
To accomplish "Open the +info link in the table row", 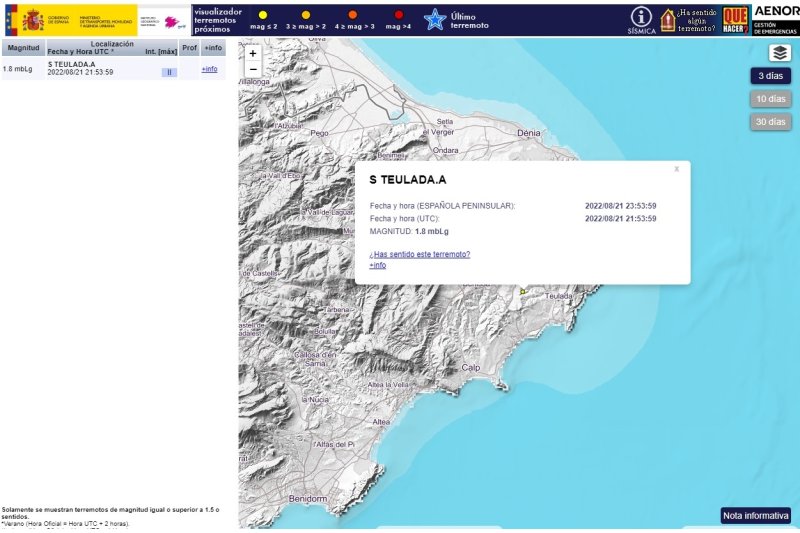I will pyautogui.click(x=209, y=69).
